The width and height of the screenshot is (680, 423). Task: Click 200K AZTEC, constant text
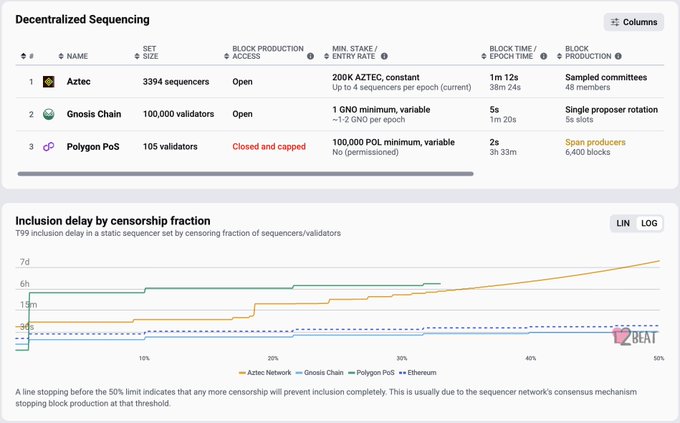(x=376, y=77)
